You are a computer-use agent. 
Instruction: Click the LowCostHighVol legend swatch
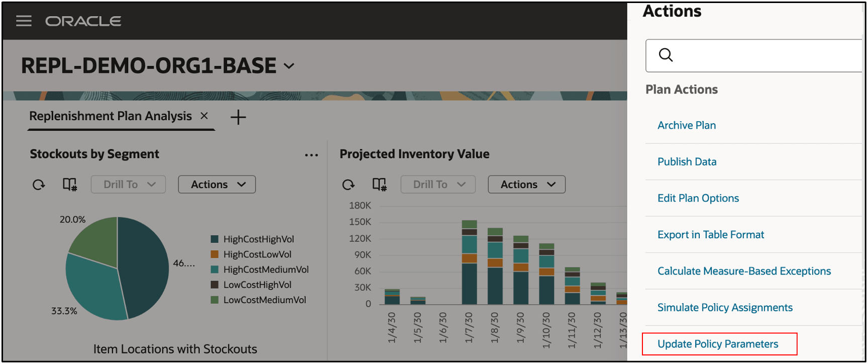pos(214,285)
